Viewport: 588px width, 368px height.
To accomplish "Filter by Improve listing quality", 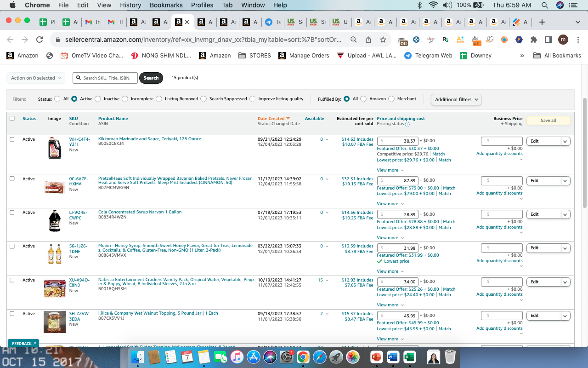I will [x=252, y=99].
